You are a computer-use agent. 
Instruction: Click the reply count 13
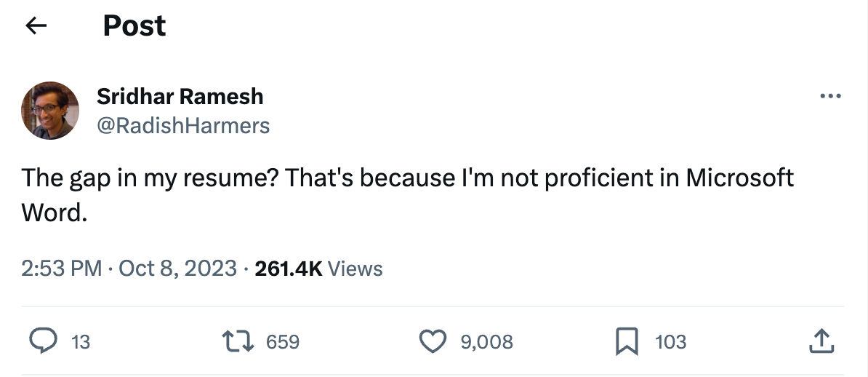click(x=81, y=342)
